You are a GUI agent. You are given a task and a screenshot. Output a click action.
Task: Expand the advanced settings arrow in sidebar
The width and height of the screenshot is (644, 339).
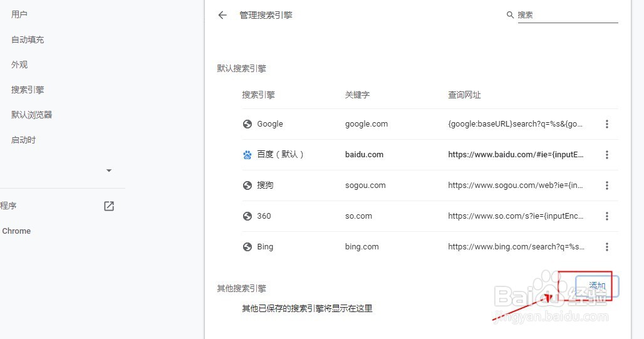(109, 170)
